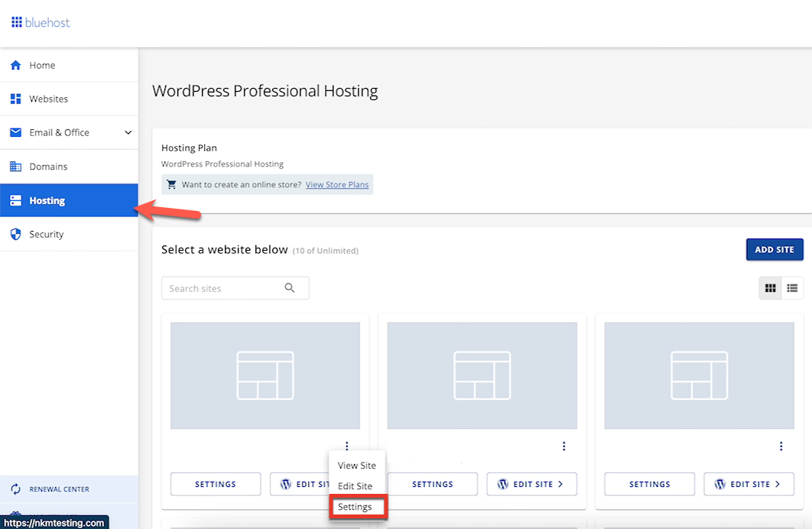
Task: Click the Bluehost logo
Action: coord(40,22)
